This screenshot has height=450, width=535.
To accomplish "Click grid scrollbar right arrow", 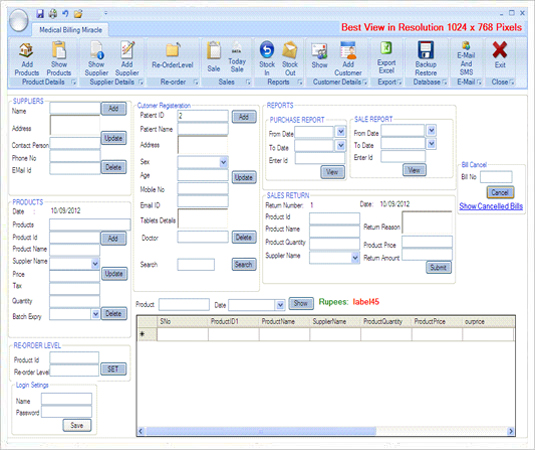I will [x=511, y=431].
